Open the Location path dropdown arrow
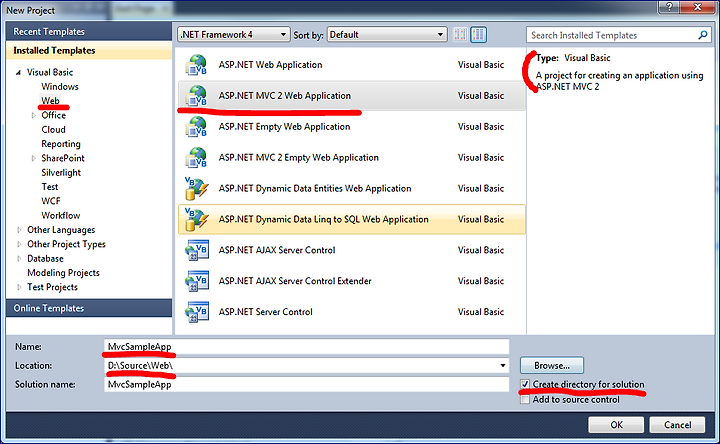This screenshot has height=444, width=720. 503,365
